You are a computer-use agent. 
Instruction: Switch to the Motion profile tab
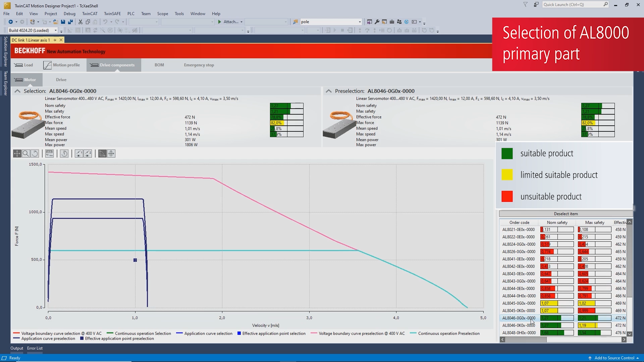(x=62, y=65)
